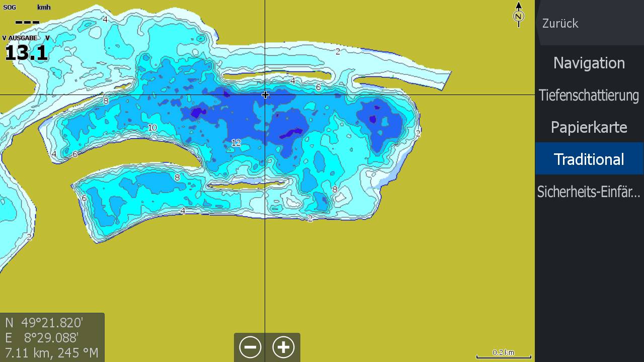Click the E 8°29.088' longitude line

pyautogui.click(x=42, y=337)
